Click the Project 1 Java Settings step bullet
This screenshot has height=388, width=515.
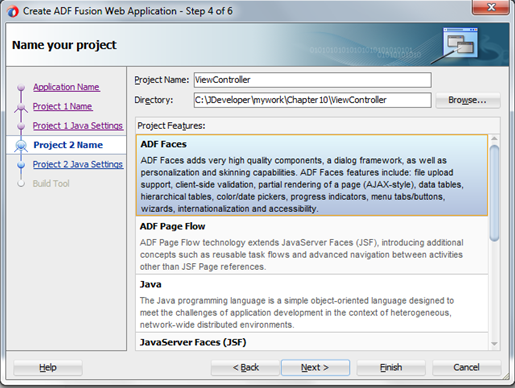[x=21, y=126]
